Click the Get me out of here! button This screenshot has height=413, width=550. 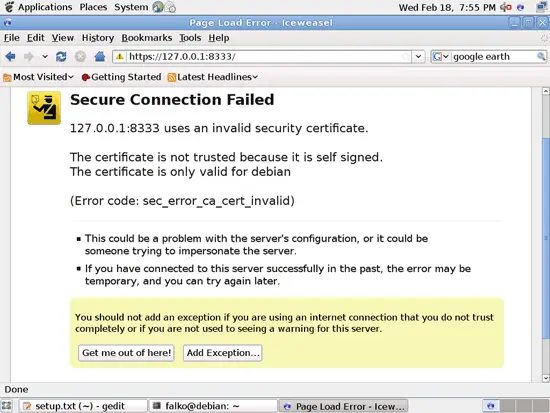click(x=126, y=353)
